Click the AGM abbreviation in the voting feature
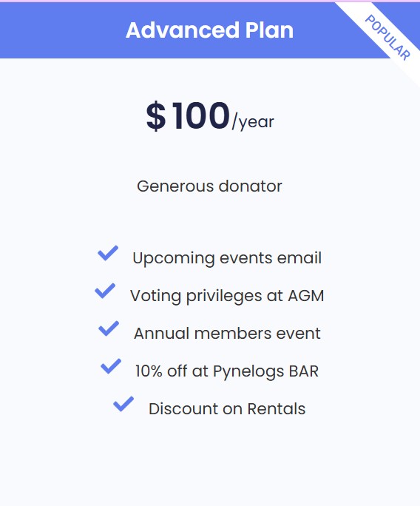This screenshot has height=506, width=420. [306, 296]
